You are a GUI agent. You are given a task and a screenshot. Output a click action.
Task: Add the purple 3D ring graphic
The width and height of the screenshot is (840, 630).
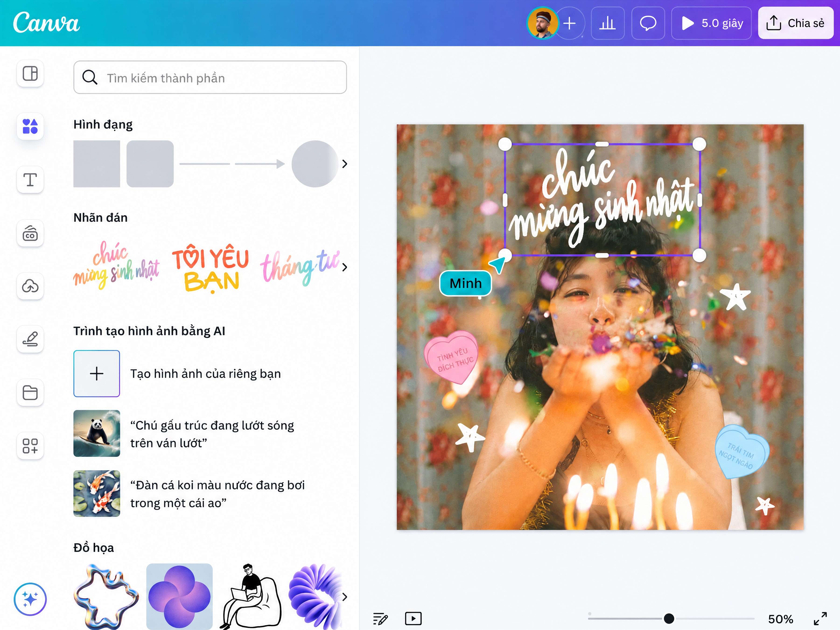[315, 596]
